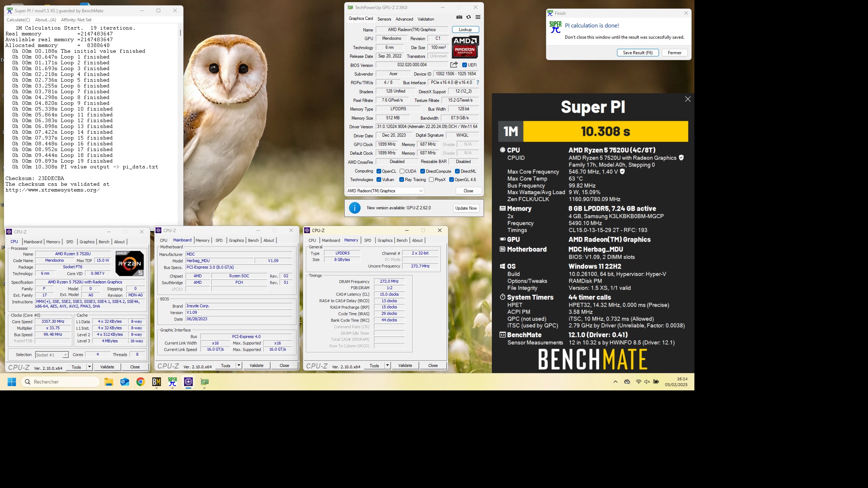This screenshot has width=868, height=488.
Task: Open Bench tab in CPU-Z Mainboard window
Action: tap(253, 240)
